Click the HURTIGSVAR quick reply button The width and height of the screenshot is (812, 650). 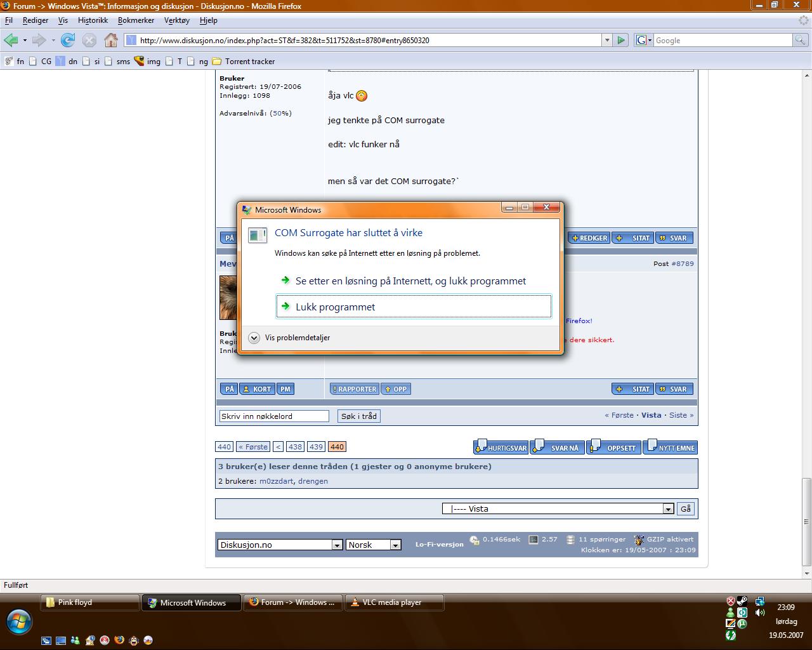click(501, 447)
